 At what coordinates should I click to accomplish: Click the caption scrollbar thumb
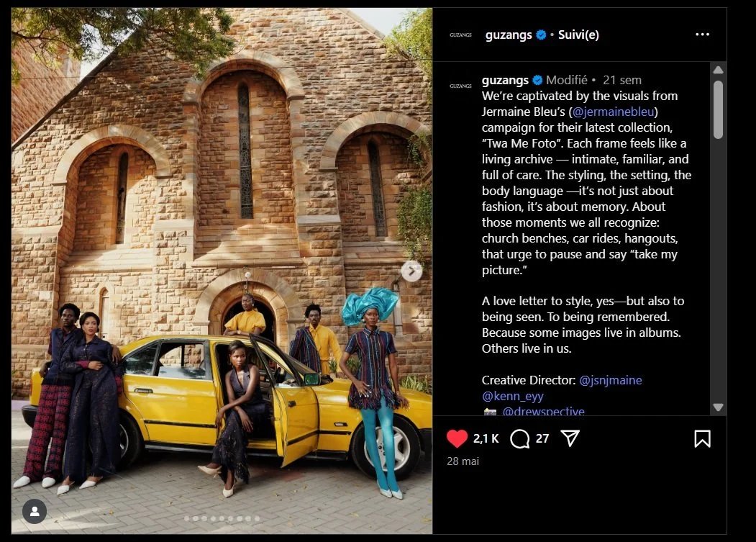click(x=718, y=109)
